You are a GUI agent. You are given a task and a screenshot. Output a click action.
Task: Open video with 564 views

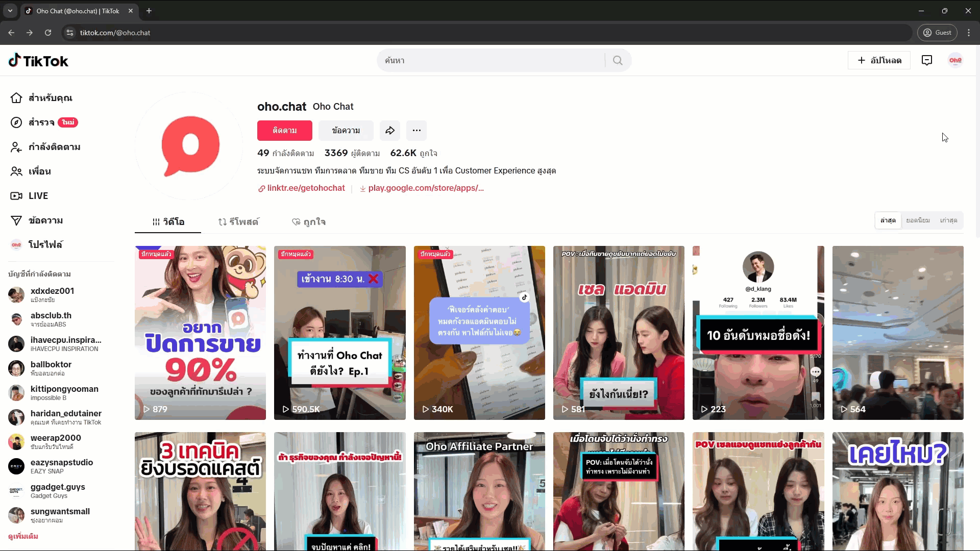click(898, 333)
